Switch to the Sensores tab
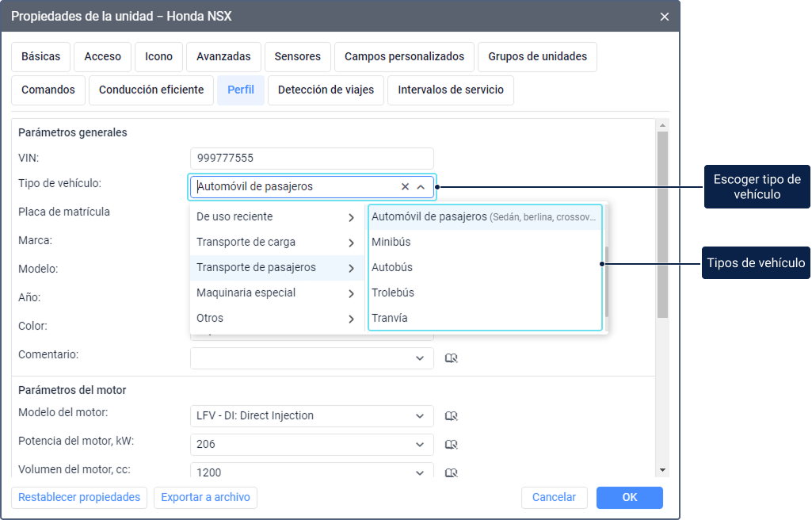Viewport: 812px width, 520px height. coord(298,56)
